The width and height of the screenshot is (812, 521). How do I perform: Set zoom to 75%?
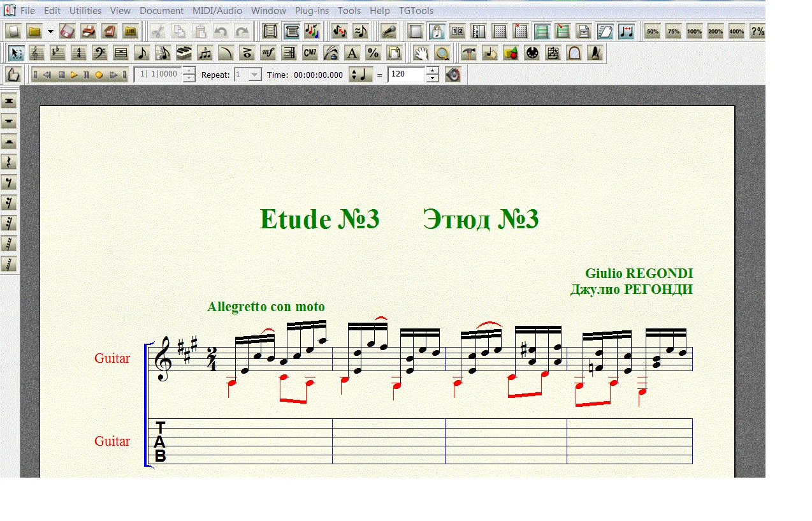674,31
